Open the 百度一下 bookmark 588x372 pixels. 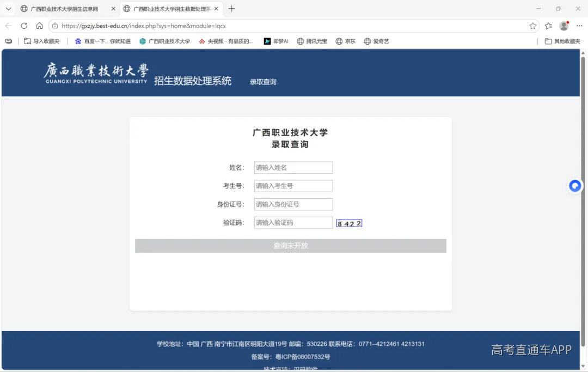102,41
